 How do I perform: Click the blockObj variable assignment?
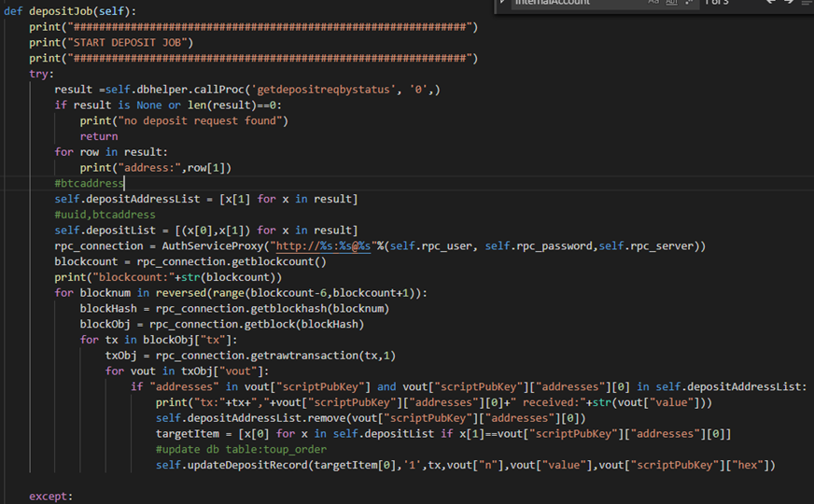pyautogui.click(x=105, y=325)
